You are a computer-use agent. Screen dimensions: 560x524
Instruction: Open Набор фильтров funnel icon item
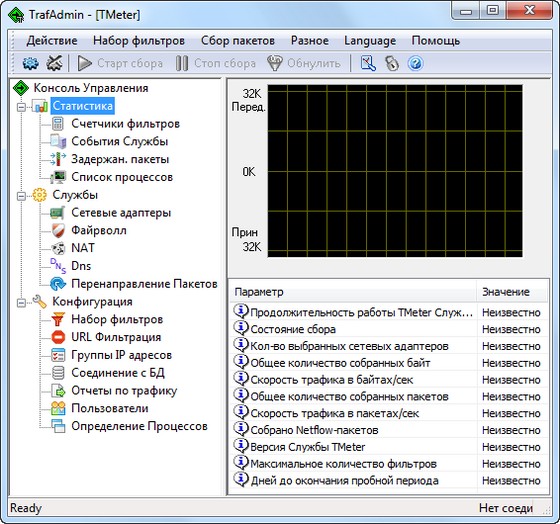[x=58, y=319]
